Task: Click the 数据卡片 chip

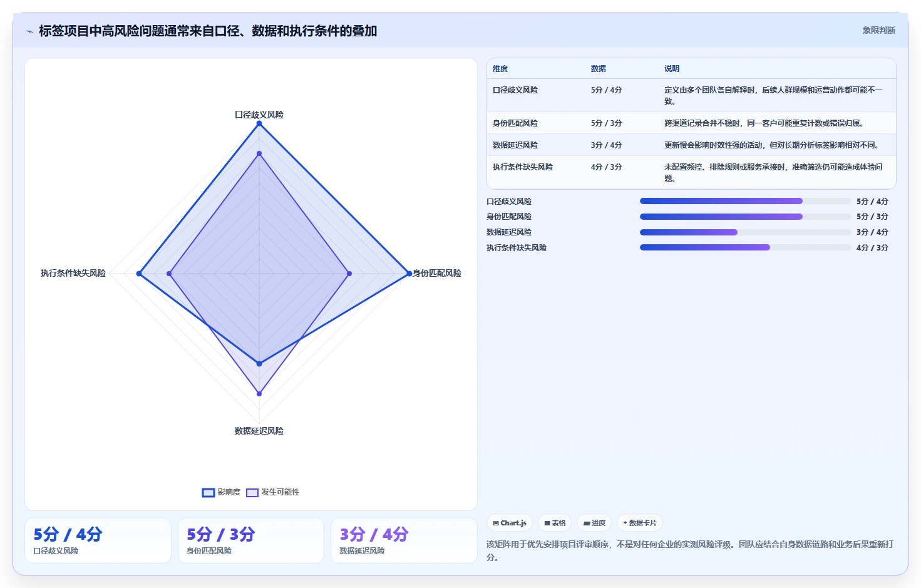Action: point(640,523)
